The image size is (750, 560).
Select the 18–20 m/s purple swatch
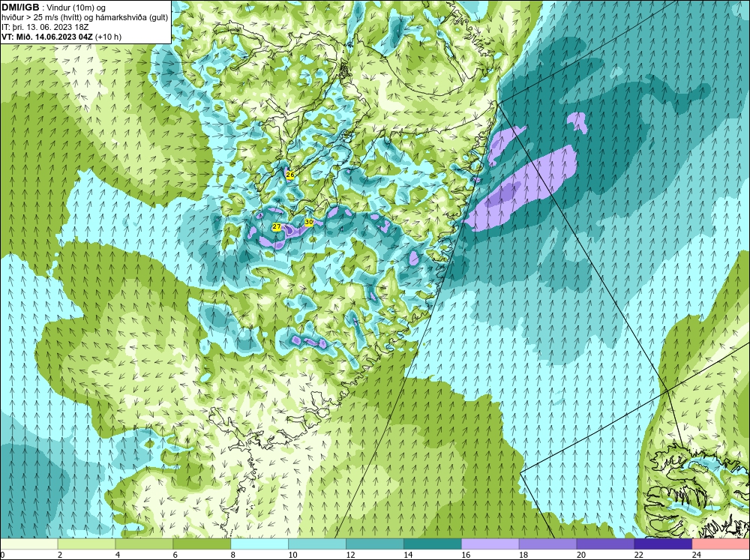pyautogui.click(x=547, y=544)
